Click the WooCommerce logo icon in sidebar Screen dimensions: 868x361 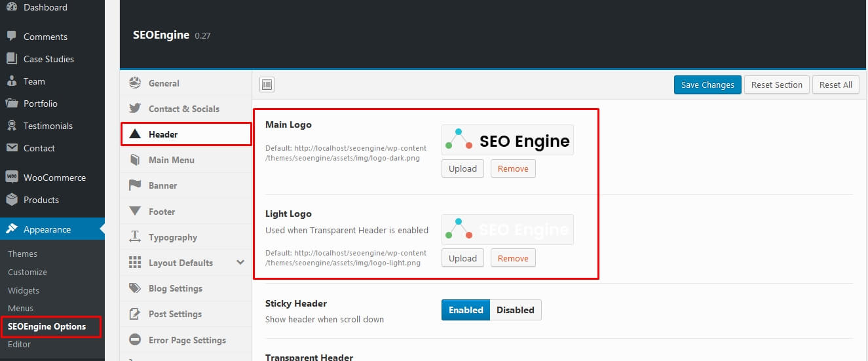tap(11, 177)
